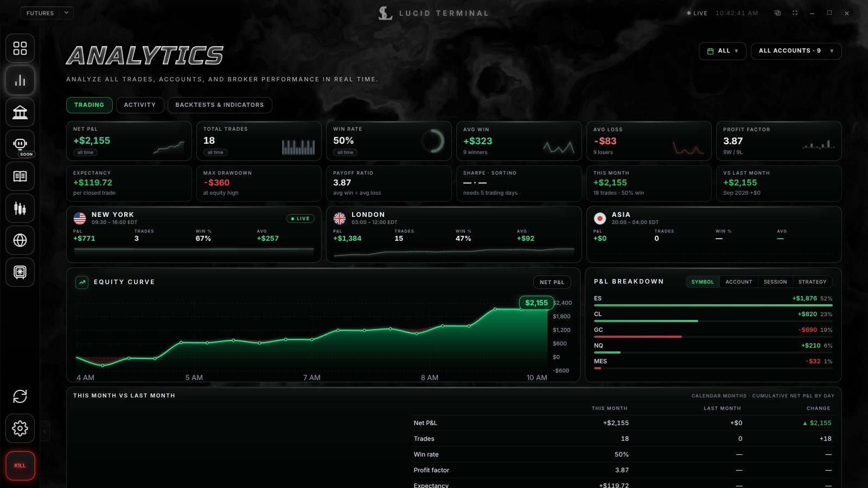
Task: Open the bank building accounts icon
Action: tap(20, 112)
